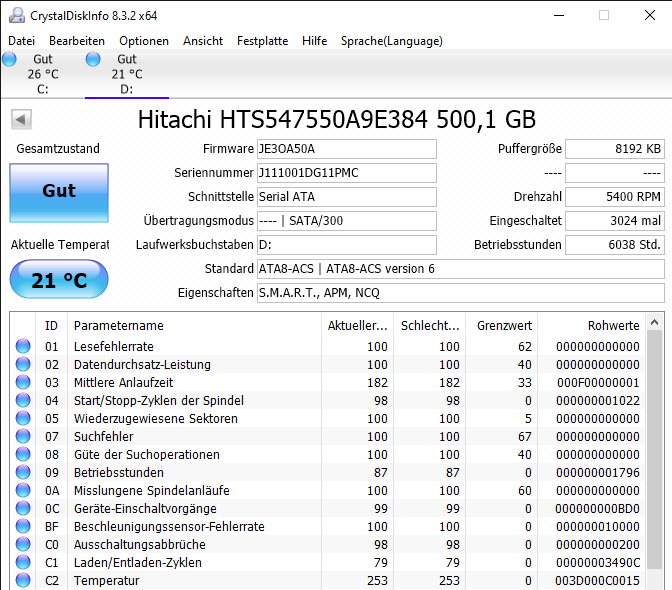Click status icon of Misslungene Spindelanläufe row

coord(23,490)
